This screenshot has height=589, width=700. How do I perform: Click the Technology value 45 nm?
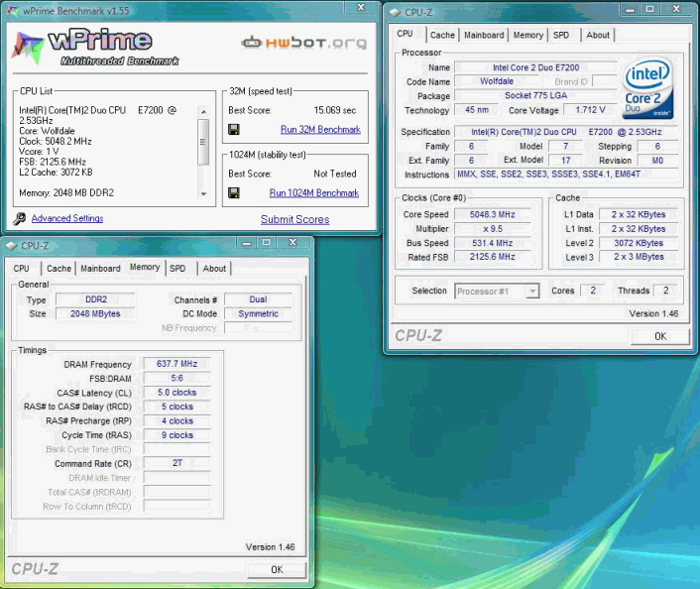[x=477, y=110]
